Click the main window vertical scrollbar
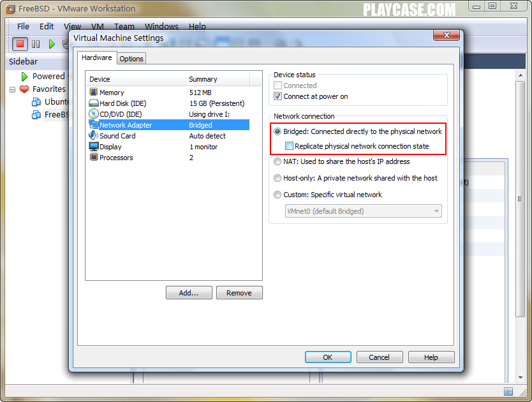This screenshot has width=532, height=402. [x=520, y=199]
